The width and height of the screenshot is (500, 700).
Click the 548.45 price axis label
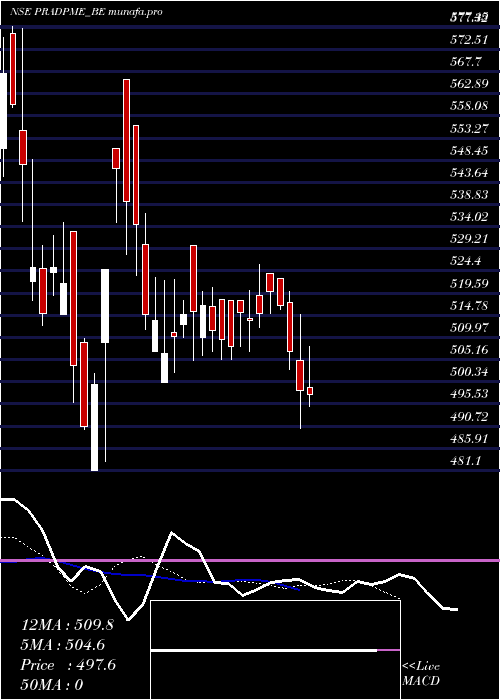coord(469,150)
